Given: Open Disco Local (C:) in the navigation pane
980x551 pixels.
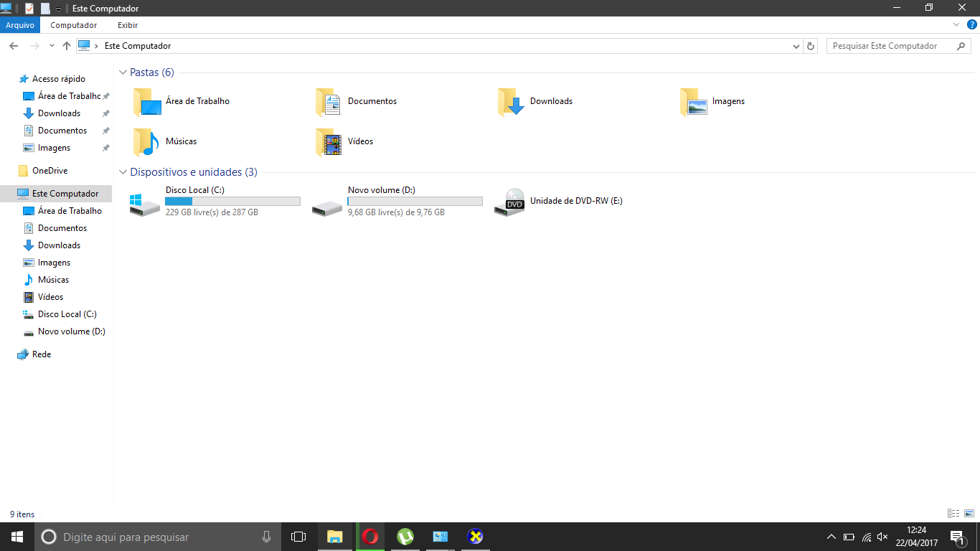Looking at the screenshot, I should (67, 314).
